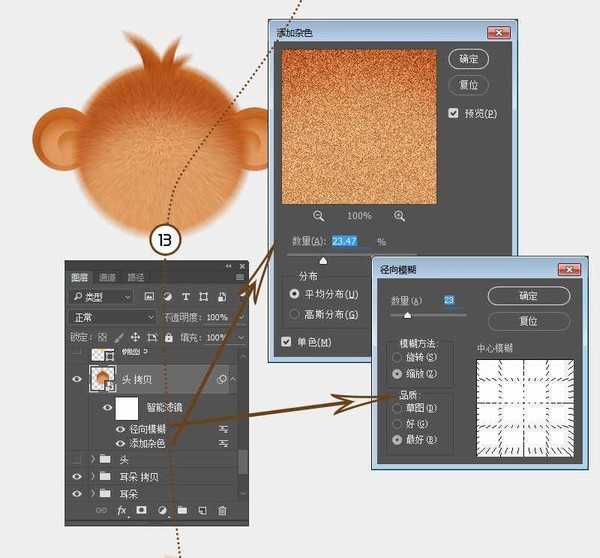This screenshot has height=558, width=600.
Task: Delete layer using the trash icon
Action: pos(222,510)
